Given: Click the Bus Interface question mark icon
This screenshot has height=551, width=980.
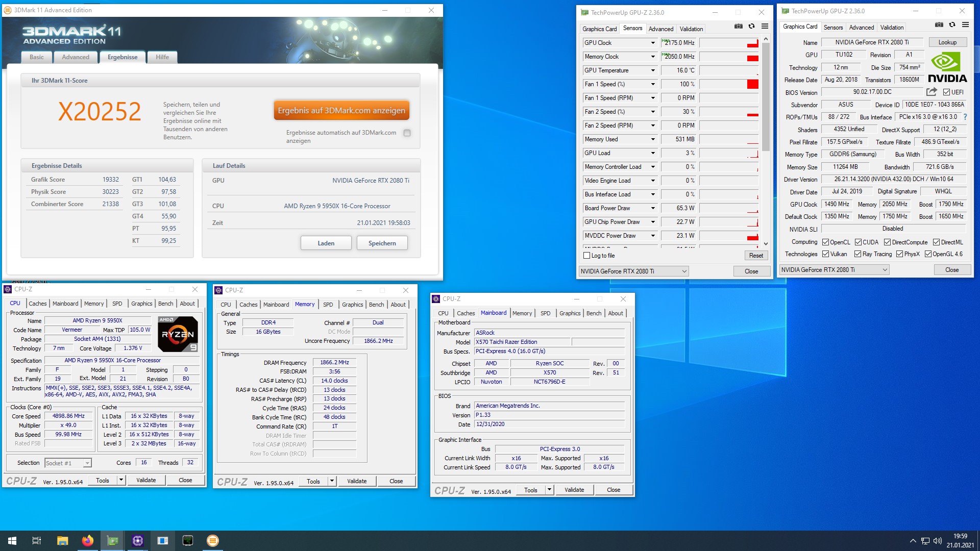Looking at the screenshot, I should [x=965, y=117].
